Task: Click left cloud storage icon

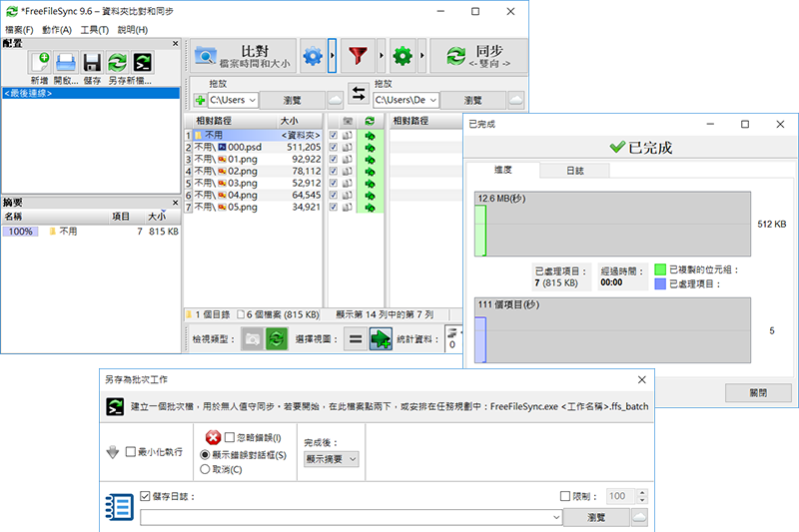Action: click(x=335, y=100)
